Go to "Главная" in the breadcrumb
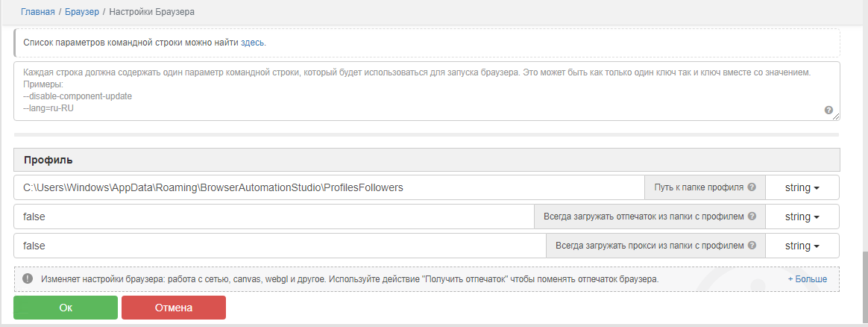This screenshot has width=868, height=327. pyautogui.click(x=37, y=13)
